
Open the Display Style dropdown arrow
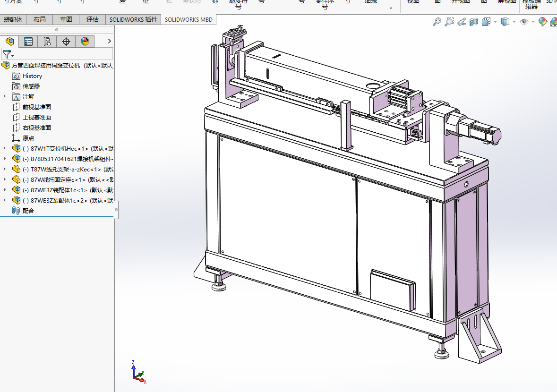point(514,22)
